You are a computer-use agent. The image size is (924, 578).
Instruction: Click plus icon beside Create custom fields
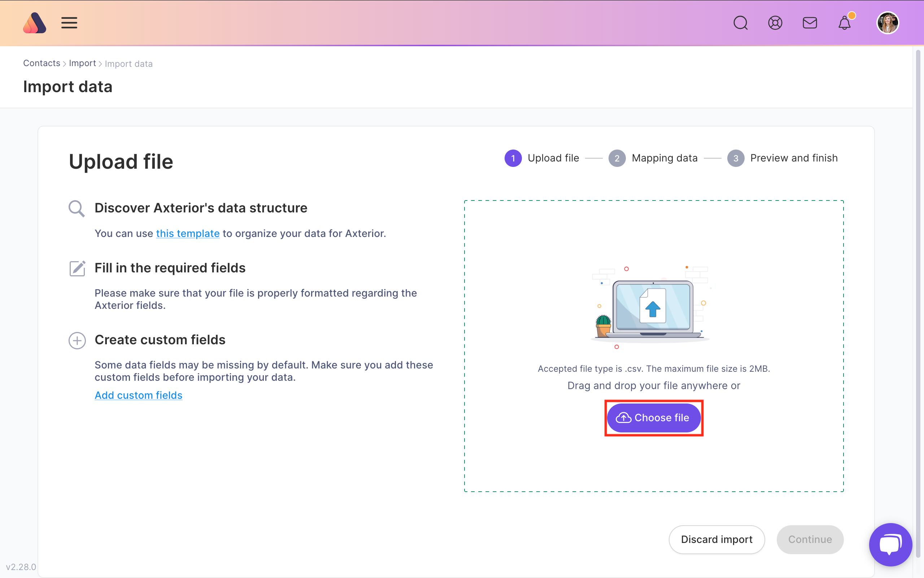[x=77, y=340]
